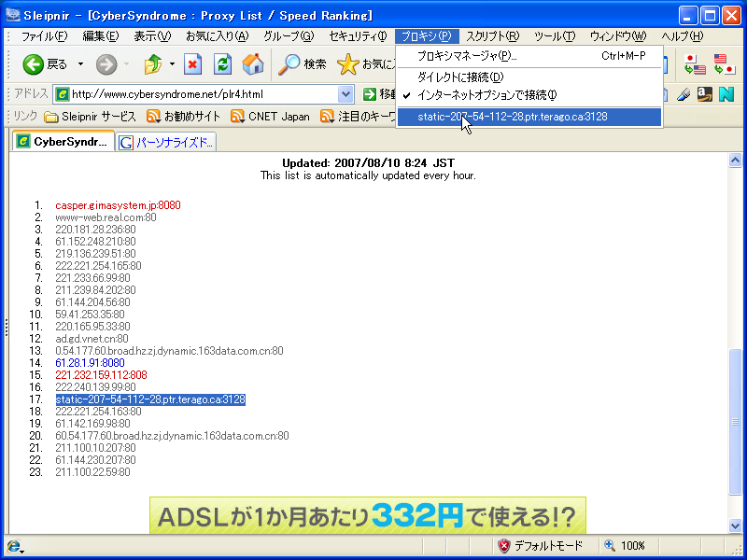Open the Up button dropdown arrow
This screenshot has height=560, width=747.
coord(172,64)
